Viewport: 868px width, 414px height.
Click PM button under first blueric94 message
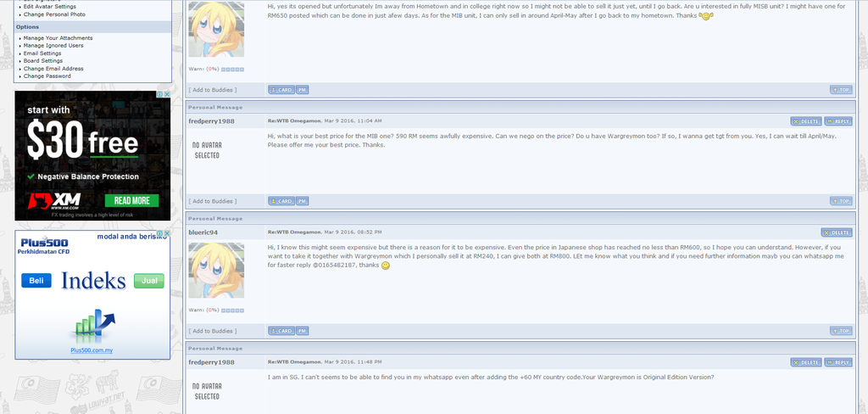coord(302,90)
